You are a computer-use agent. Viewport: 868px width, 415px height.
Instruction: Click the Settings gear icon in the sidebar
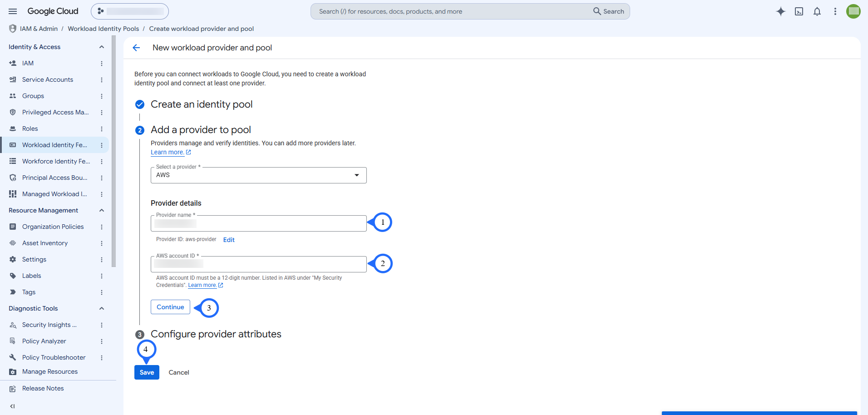pos(13,259)
